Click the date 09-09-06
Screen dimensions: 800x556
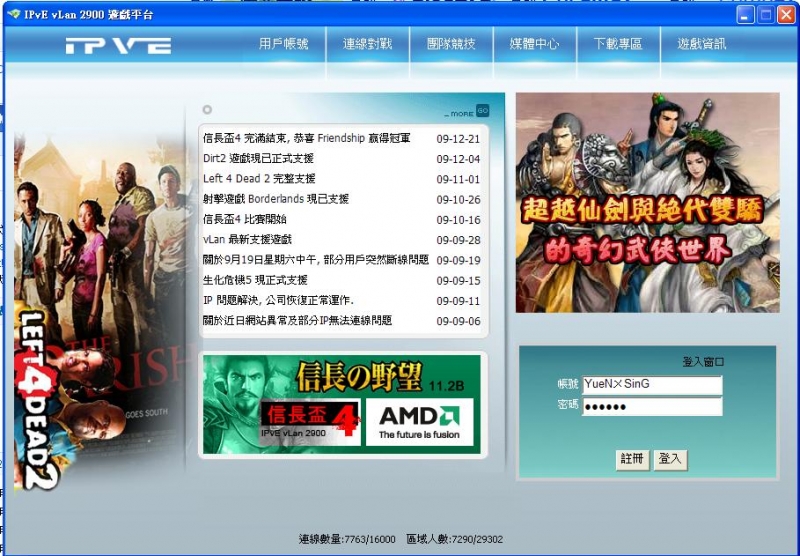click(x=458, y=321)
